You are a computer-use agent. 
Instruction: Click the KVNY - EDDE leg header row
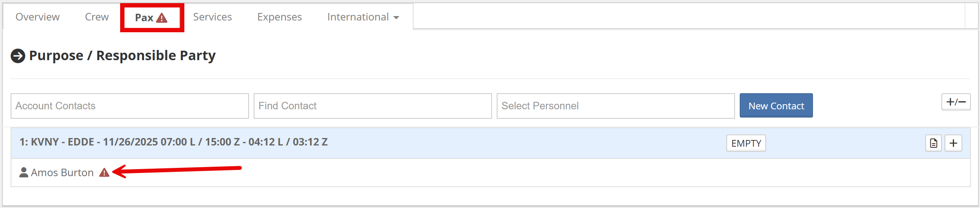pyautogui.click(x=173, y=142)
